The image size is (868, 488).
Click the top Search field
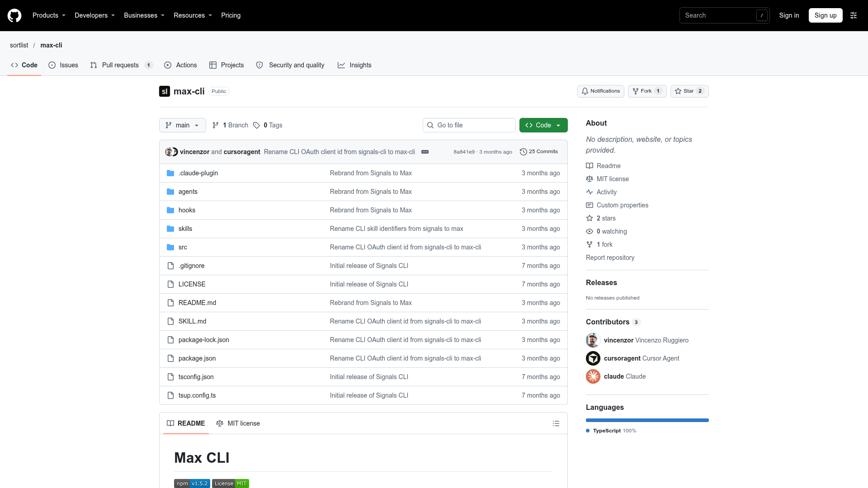coord(724,15)
